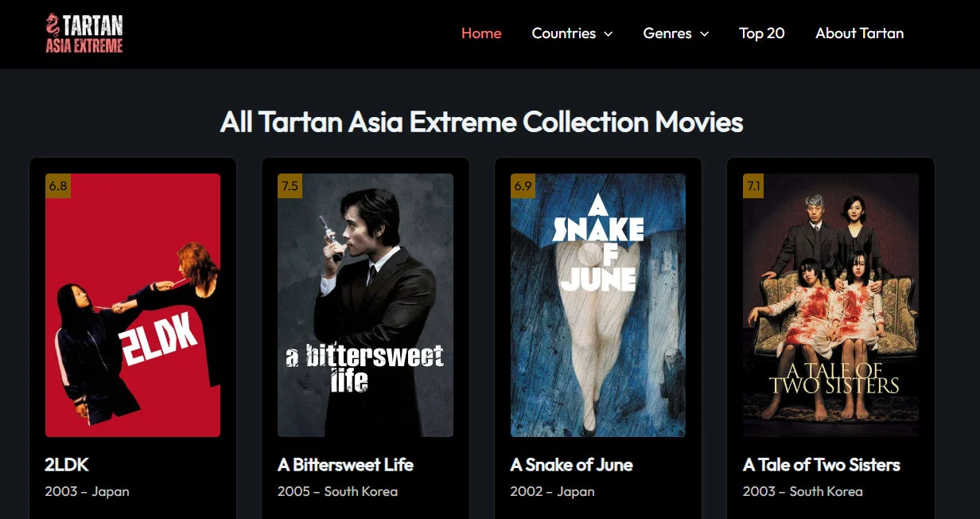Click the 6.9 rating badge
980x519 pixels.
[x=523, y=186]
